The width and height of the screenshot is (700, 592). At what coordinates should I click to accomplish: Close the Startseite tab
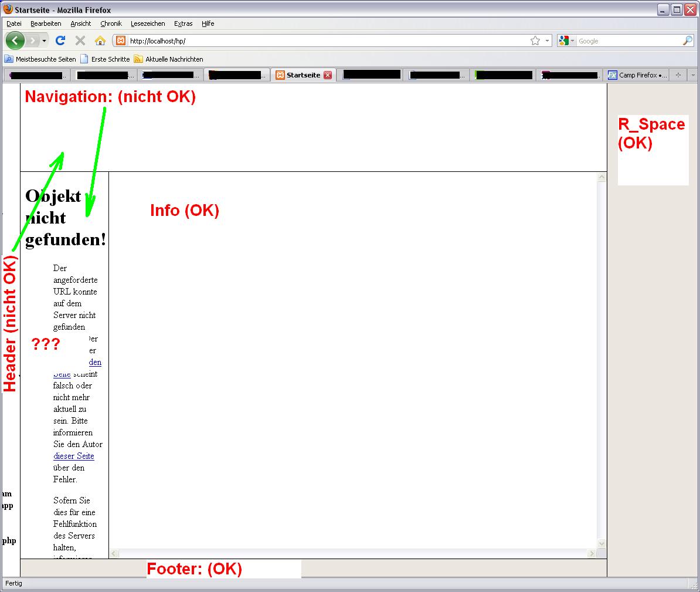pos(328,75)
